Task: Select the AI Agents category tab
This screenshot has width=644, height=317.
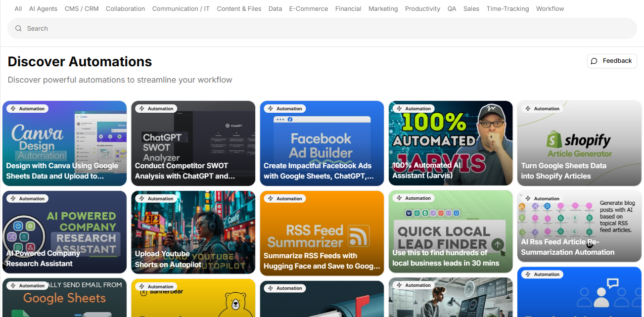Action: coord(44,9)
